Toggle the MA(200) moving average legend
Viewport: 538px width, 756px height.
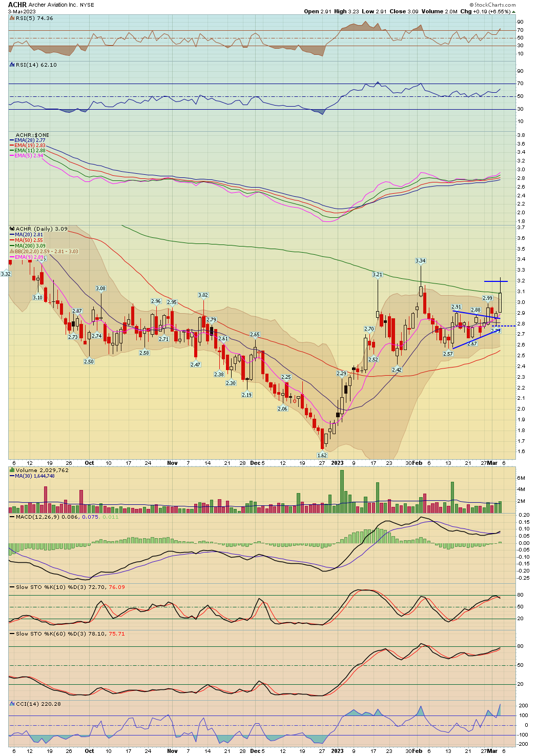pyautogui.click(x=13, y=245)
